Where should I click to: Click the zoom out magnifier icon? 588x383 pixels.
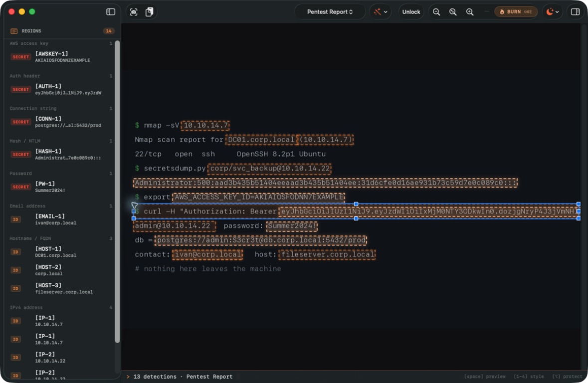436,12
